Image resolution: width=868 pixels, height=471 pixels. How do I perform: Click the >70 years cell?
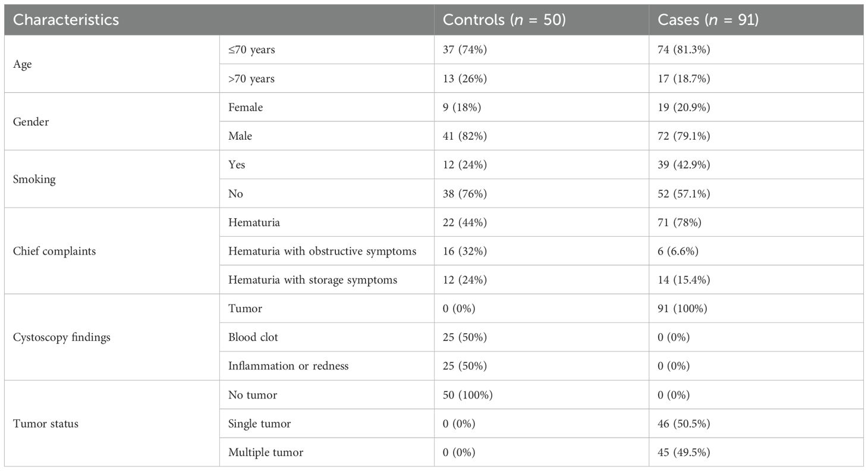point(251,78)
